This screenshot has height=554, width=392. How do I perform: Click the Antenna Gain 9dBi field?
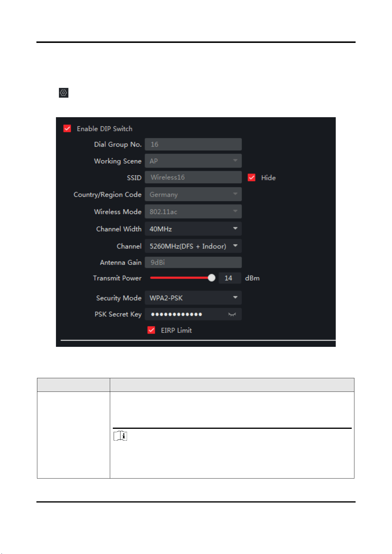(193, 262)
